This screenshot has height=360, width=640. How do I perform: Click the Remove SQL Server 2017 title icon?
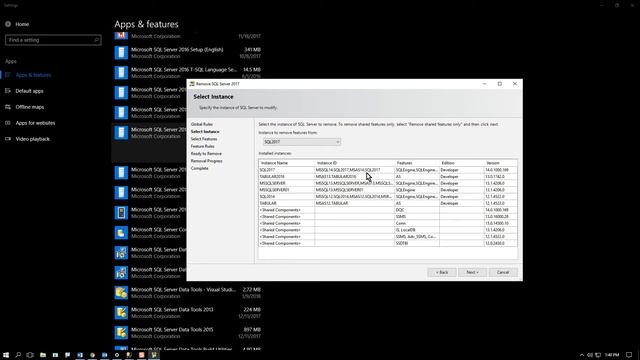[192, 84]
